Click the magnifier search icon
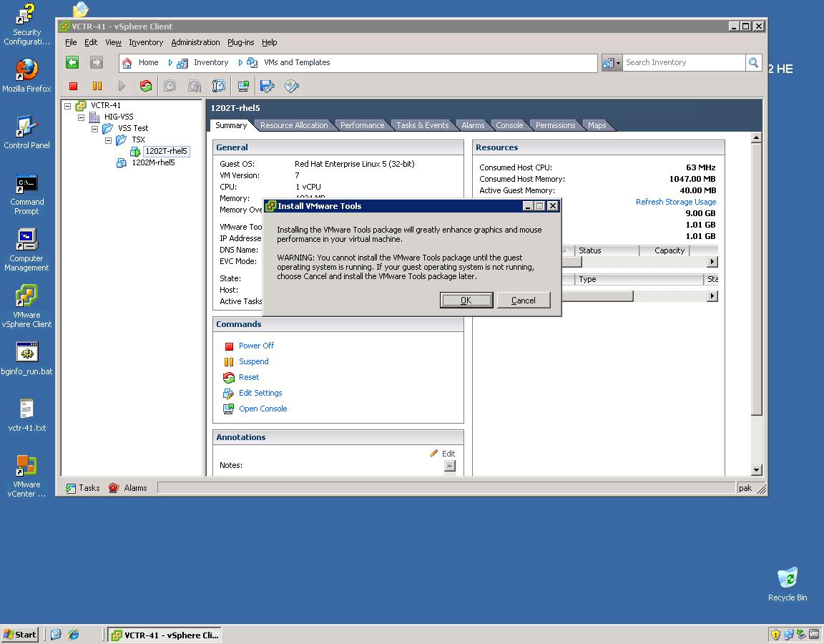Viewport: 824px width, 644px height. (753, 62)
